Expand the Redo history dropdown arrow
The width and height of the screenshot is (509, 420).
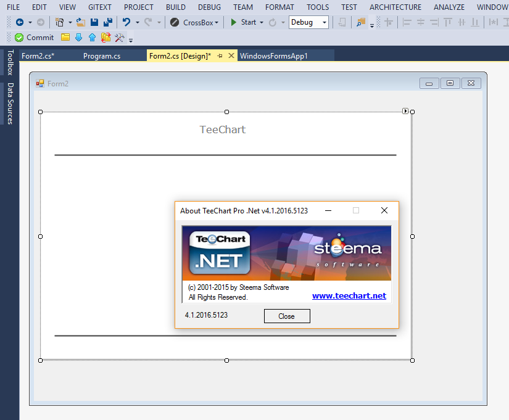[159, 22]
